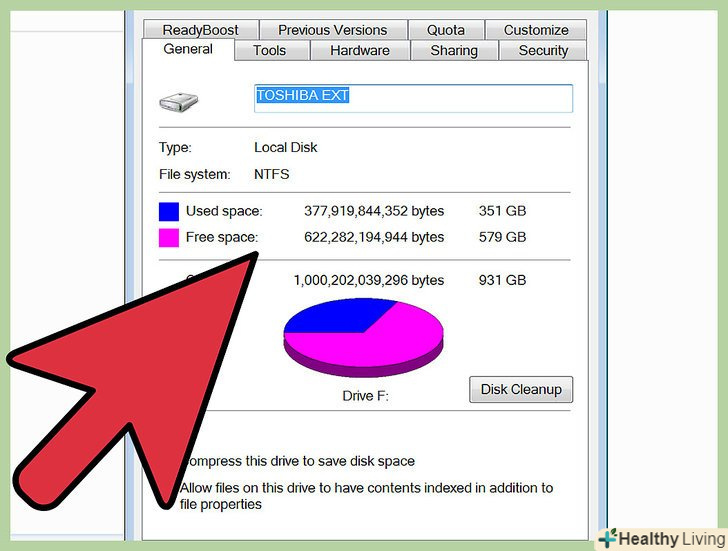Select the General tab
This screenshot has height=551, width=728.
tap(188, 49)
